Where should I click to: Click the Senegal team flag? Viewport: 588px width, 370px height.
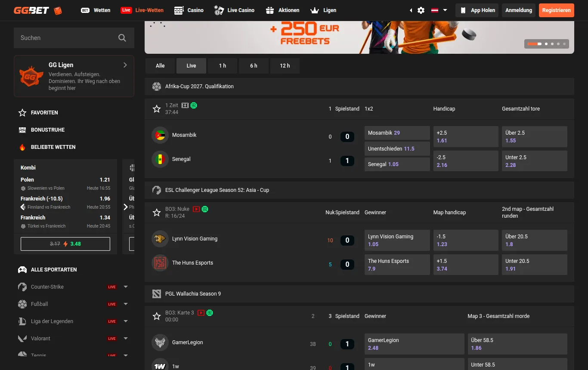(160, 159)
